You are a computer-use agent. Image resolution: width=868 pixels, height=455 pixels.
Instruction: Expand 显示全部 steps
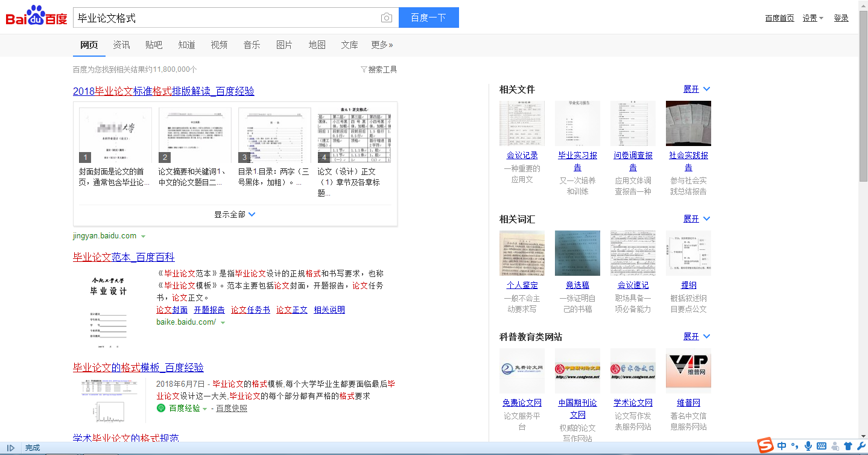coord(235,214)
